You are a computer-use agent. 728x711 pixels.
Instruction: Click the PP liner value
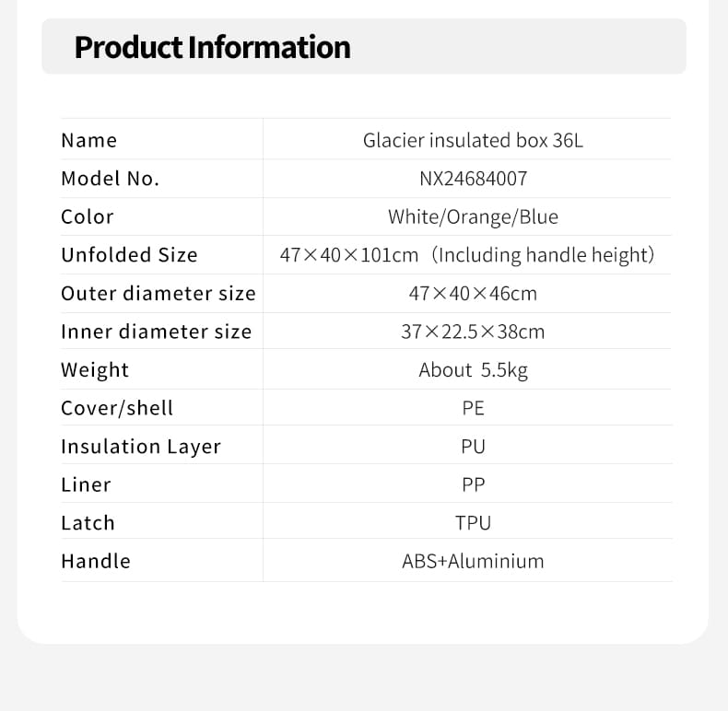pyautogui.click(x=473, y=485)
